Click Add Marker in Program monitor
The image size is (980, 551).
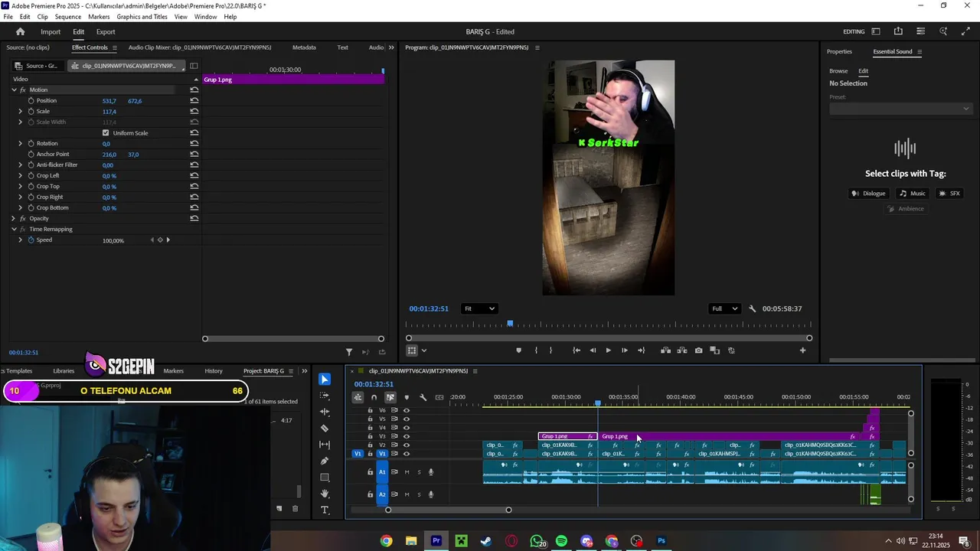tap(518, 350)
